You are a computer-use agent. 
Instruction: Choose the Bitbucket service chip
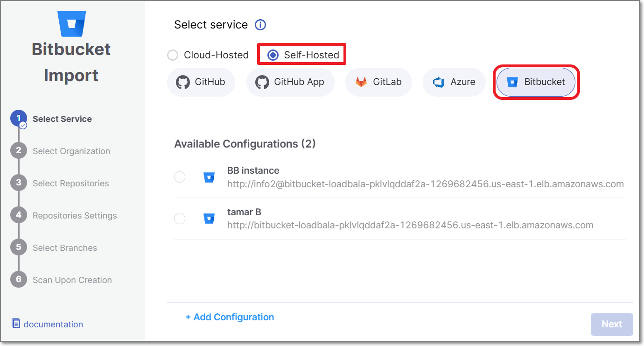coord(536,82)
